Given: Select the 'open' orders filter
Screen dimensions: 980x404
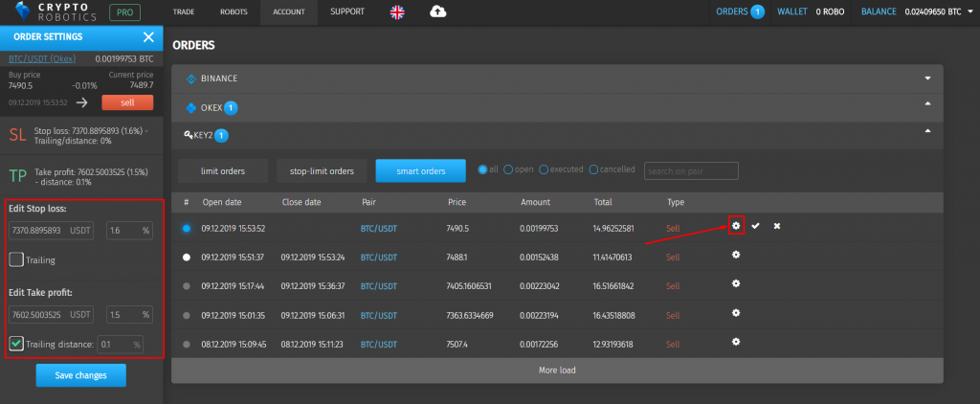Looking at the screenshot, I should (x=508, y=169).
